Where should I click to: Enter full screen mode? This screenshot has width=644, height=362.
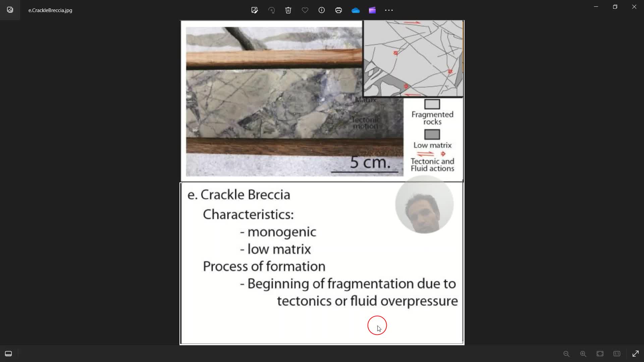coord(636,354)
